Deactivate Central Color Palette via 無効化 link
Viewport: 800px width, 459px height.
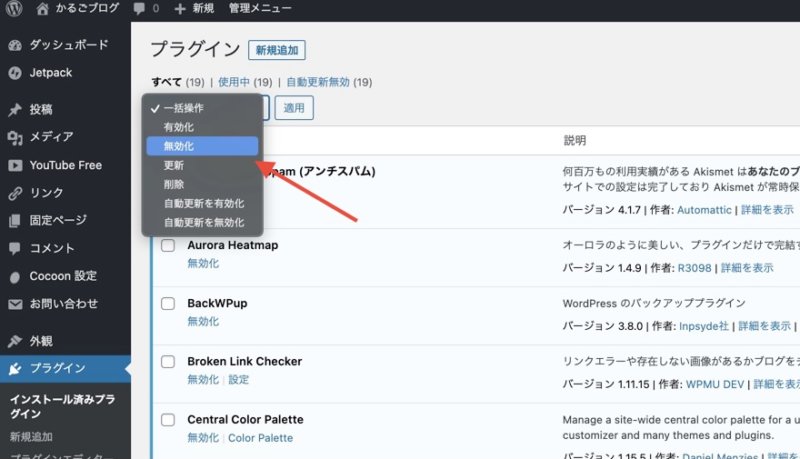click(203, 438)
